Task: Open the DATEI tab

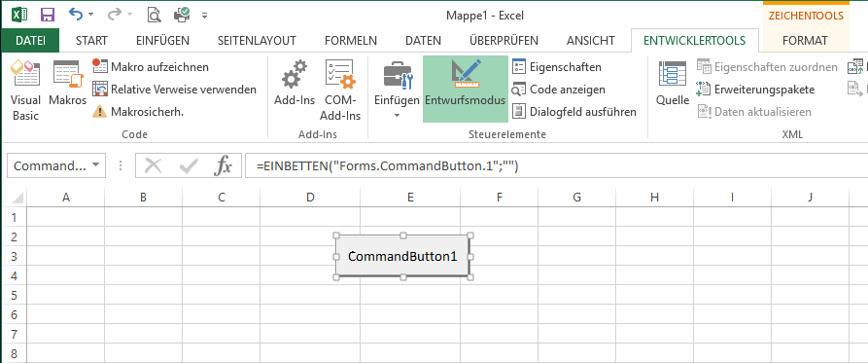Action: pos(30,41)
